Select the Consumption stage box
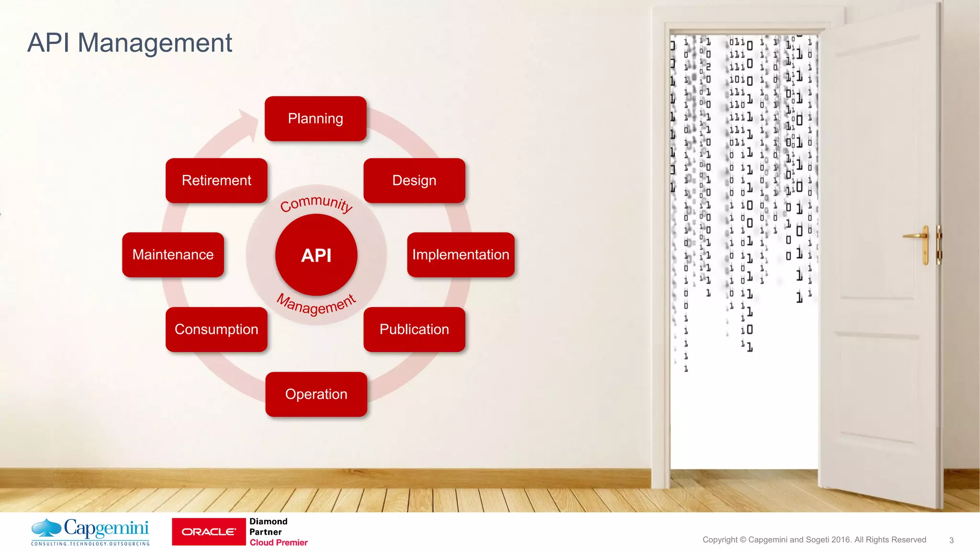Screen dimensions: 980x551 point(216,329)
